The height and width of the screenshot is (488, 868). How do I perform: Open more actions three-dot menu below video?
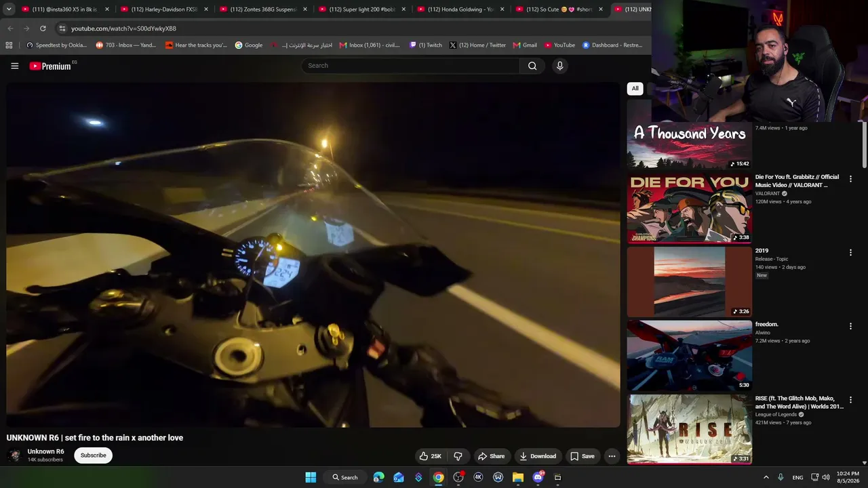[612, 456]
